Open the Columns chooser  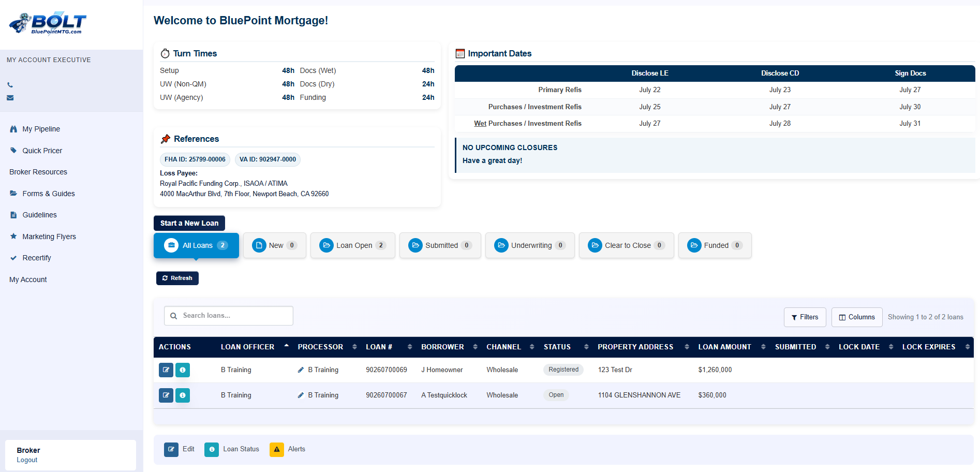(857, 317)
